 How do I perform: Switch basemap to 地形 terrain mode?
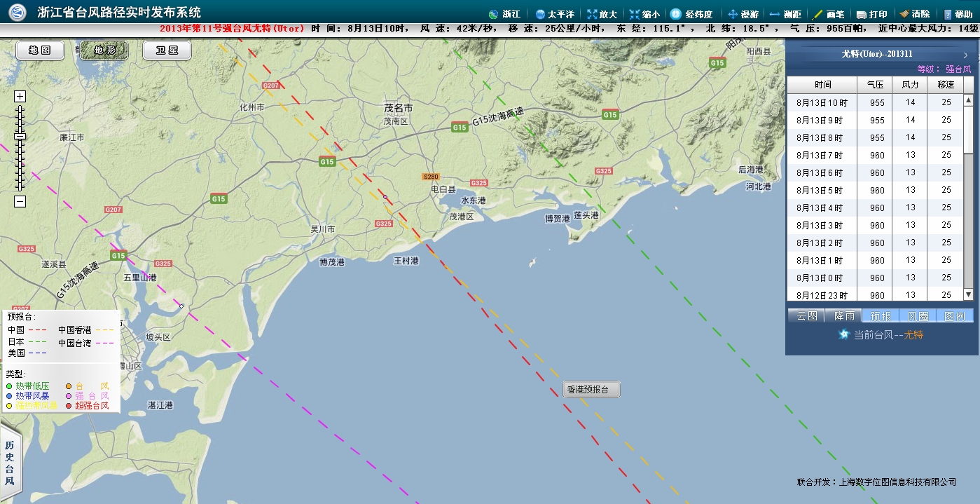tap(104, 50)
